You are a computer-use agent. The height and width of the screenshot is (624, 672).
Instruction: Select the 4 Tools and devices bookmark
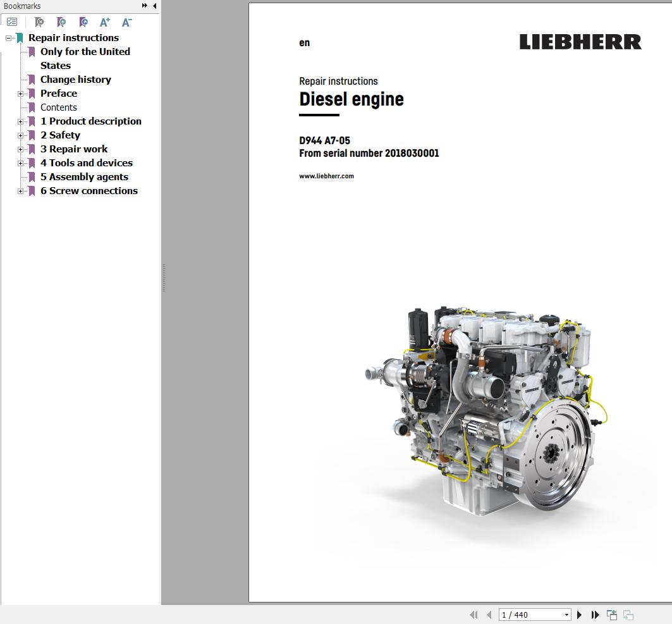coord(87,163)
